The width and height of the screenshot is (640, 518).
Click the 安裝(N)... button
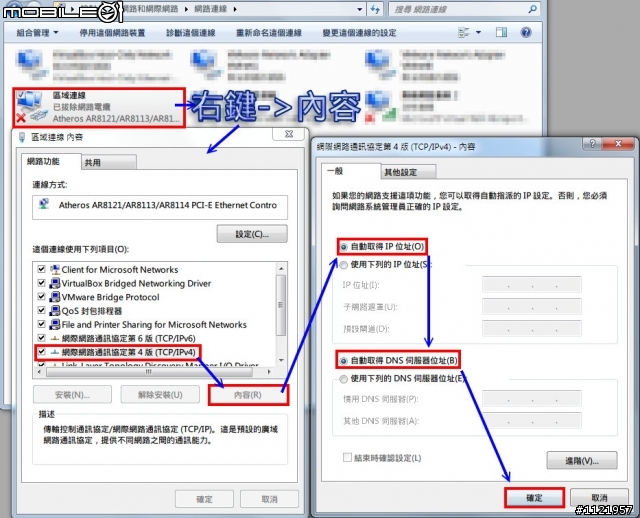click(72, 395)
